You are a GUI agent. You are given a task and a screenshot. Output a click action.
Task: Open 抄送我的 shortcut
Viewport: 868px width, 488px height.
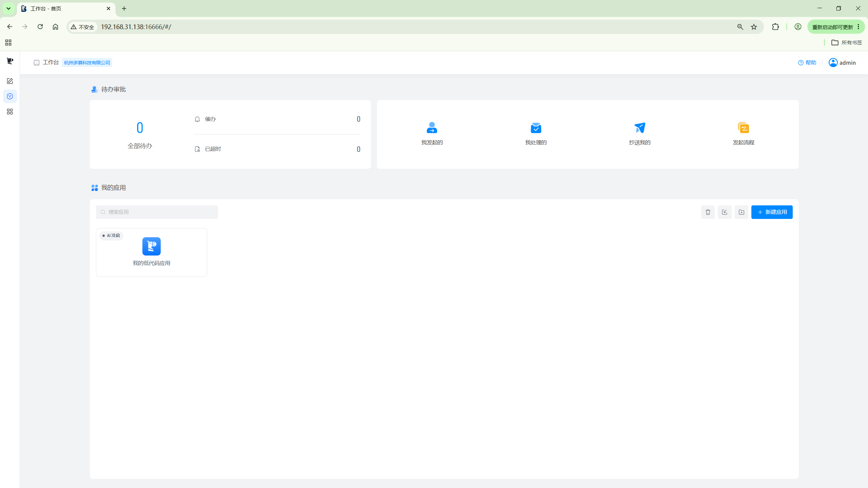[x=639, y=134]
